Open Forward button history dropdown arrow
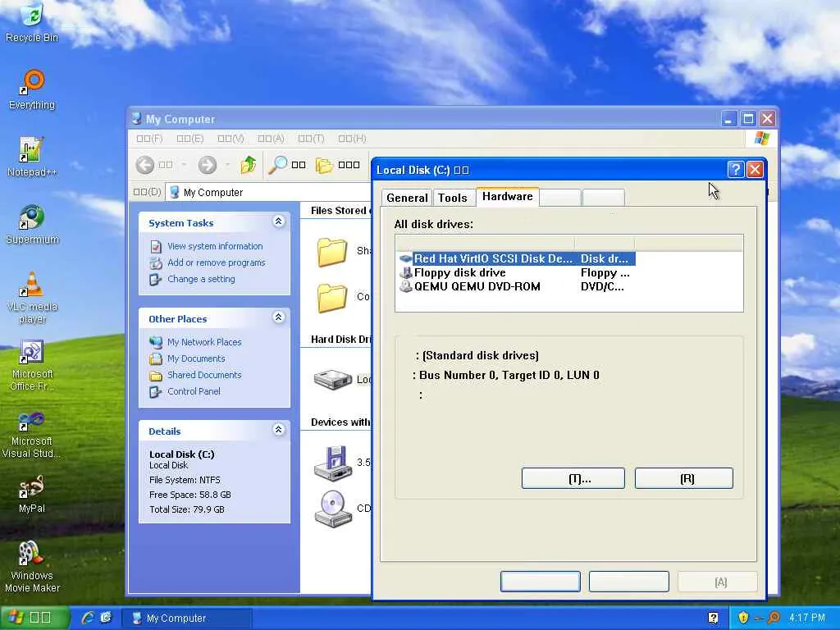Image resolution: width=840 pixels, height=630 pixels. click(x=227, y=165)
